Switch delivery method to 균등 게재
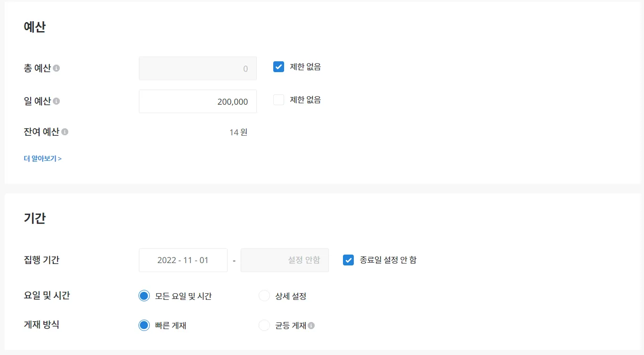The height and width of the screenshot is (355, 644). pos(264,325)
